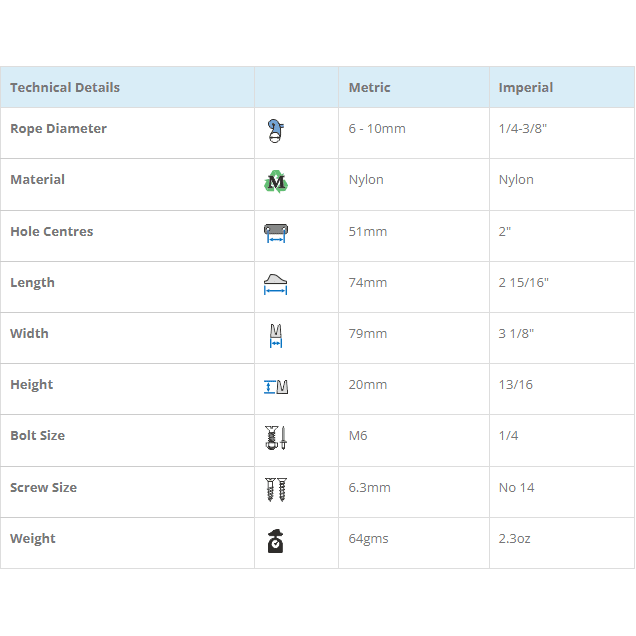
Task: Select the Technical Details header
Action: coord(65,88)
